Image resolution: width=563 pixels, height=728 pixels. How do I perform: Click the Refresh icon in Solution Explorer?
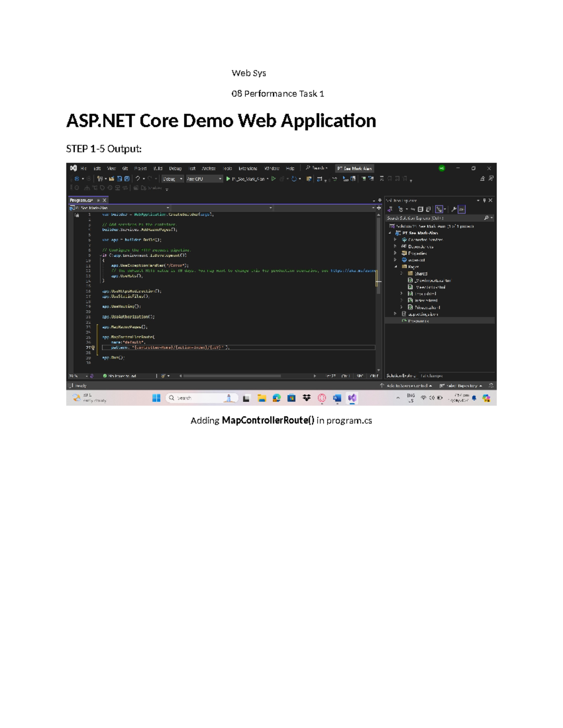click(401, 209)
